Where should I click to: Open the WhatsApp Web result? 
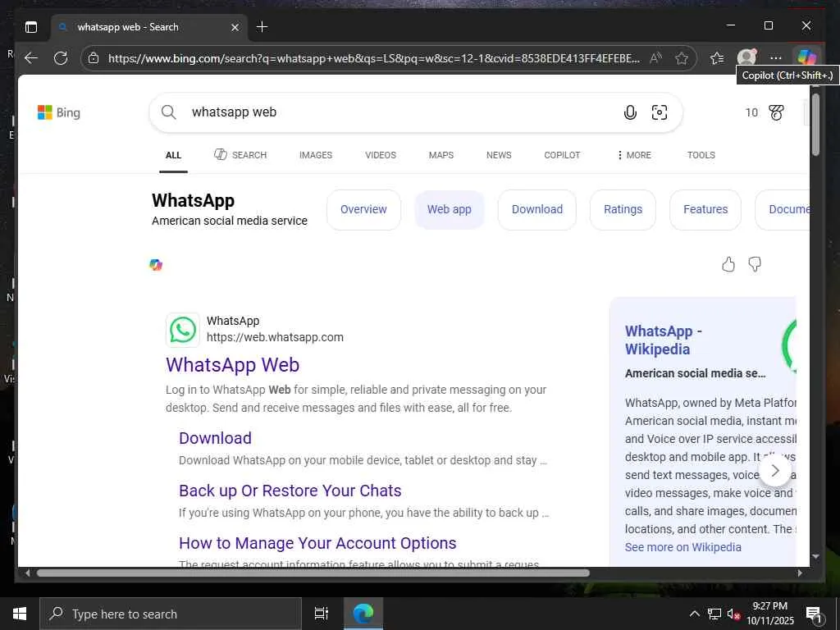(232, 365)
